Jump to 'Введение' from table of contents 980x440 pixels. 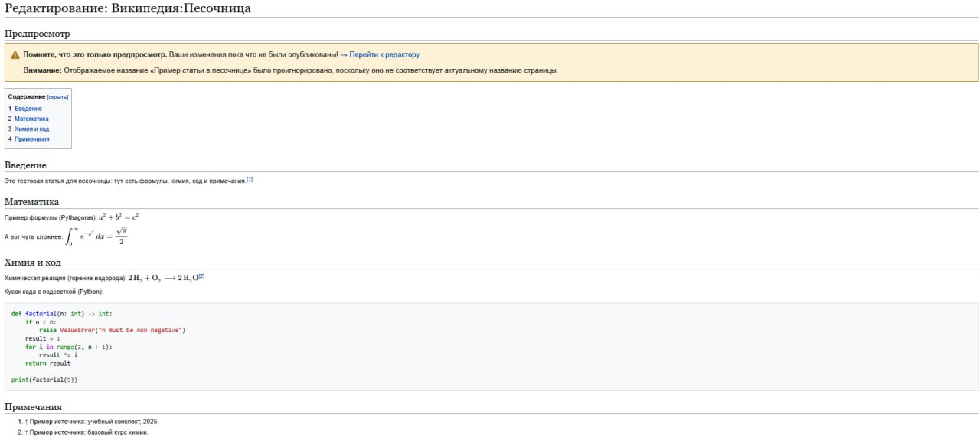tap(28, 109)
